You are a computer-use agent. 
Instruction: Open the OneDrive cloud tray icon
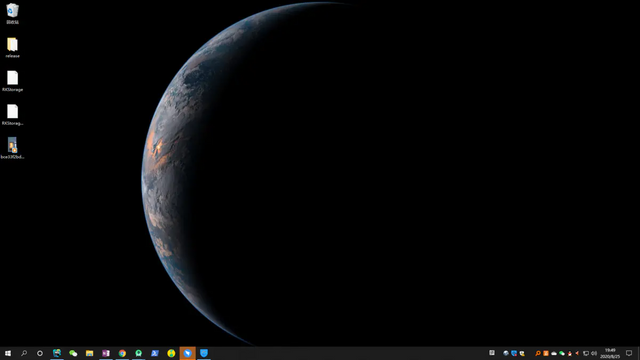pyautogui.click(x=554, y=353)
